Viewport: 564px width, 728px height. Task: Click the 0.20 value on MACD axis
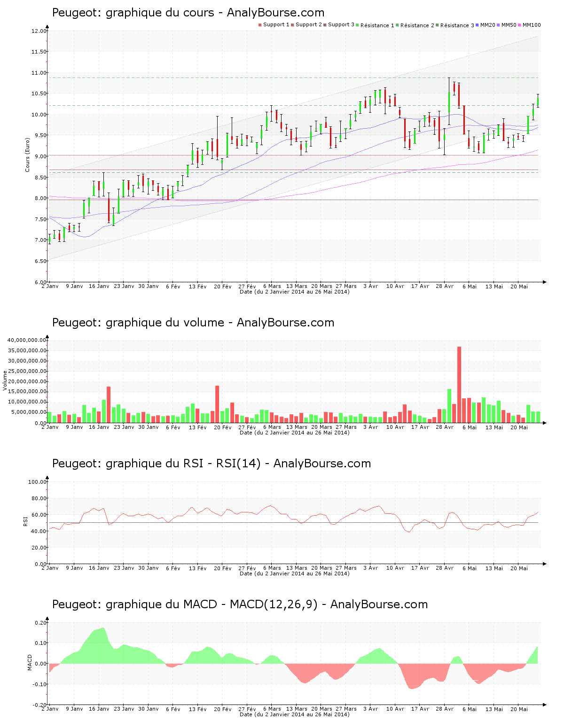tap(40, 623)
